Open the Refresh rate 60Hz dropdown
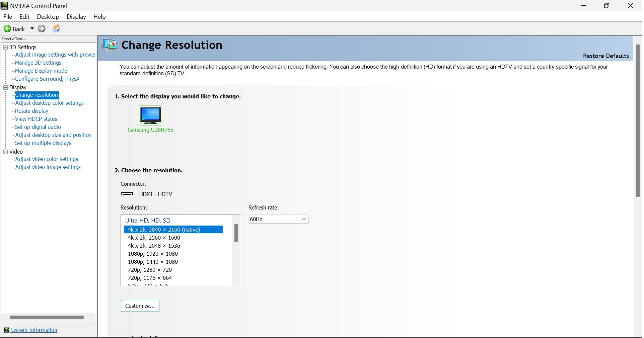The height and width of the screenshot is (338, 644). [278, 220]
